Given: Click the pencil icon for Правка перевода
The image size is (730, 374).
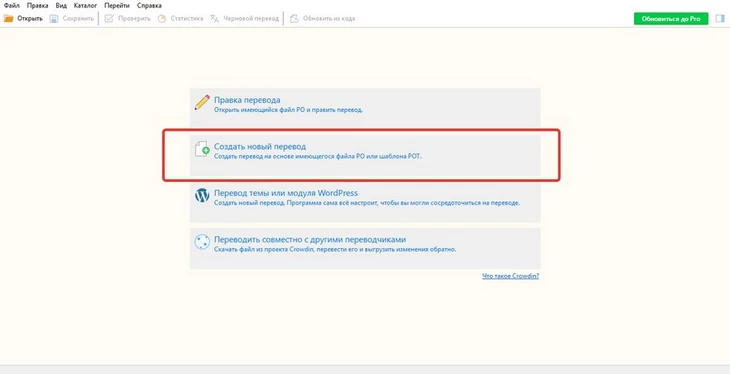Looking at the screenshot, I should click(202, 102).
